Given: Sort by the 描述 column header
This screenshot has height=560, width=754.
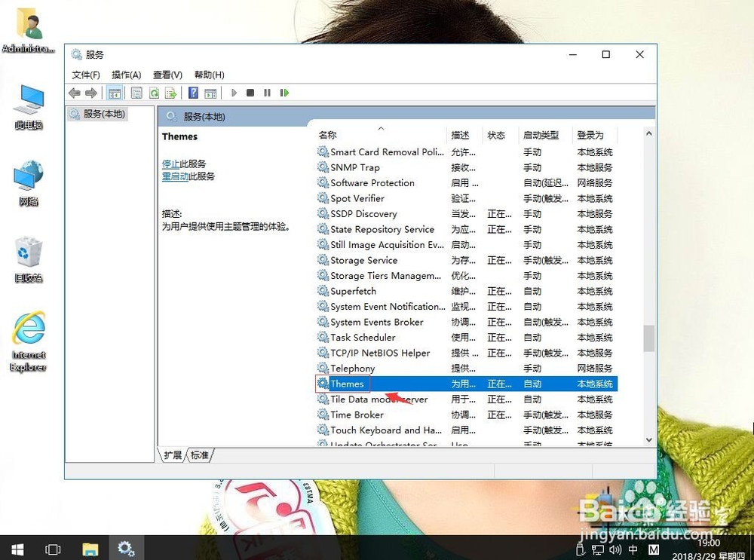Looking at the screenshot, I should pyautogui.click(x=465, y=135).
